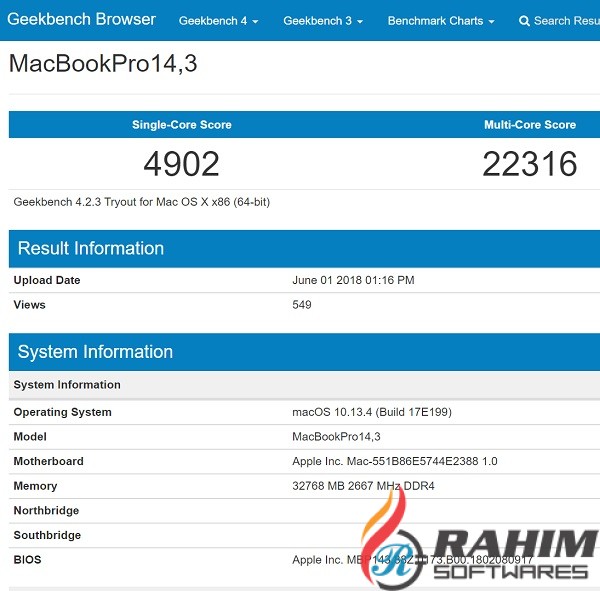The width and height of the screenshot is (600, 591).
Task: Click the Upload Date label
Action: tap(47, 280)
